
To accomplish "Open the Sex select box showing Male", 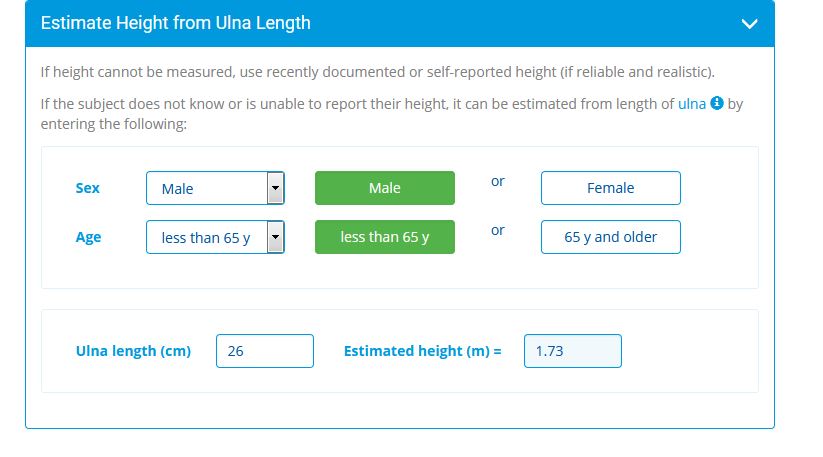I will (215, 188).
